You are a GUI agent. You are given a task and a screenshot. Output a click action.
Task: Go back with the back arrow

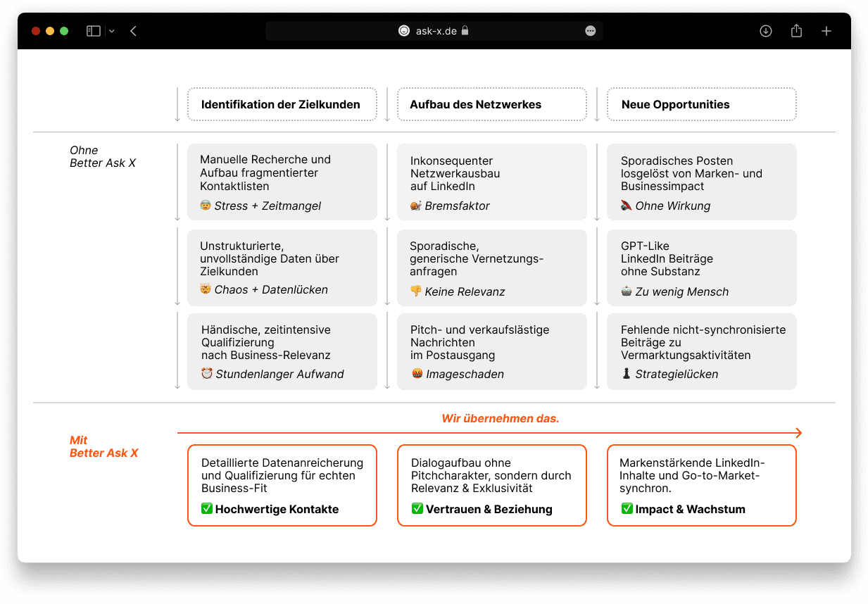(x=134, y=31)
